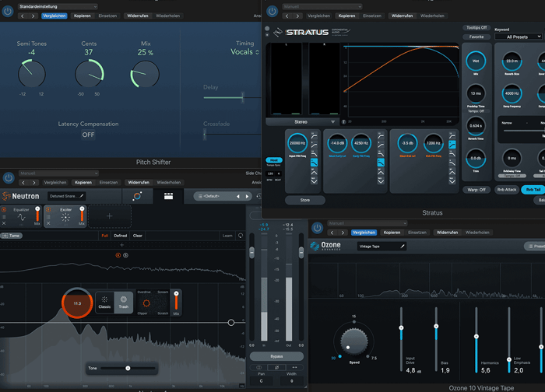
Task: Switch to Rvb Tail tab in Stratus
Action: (x=533, y=190)
